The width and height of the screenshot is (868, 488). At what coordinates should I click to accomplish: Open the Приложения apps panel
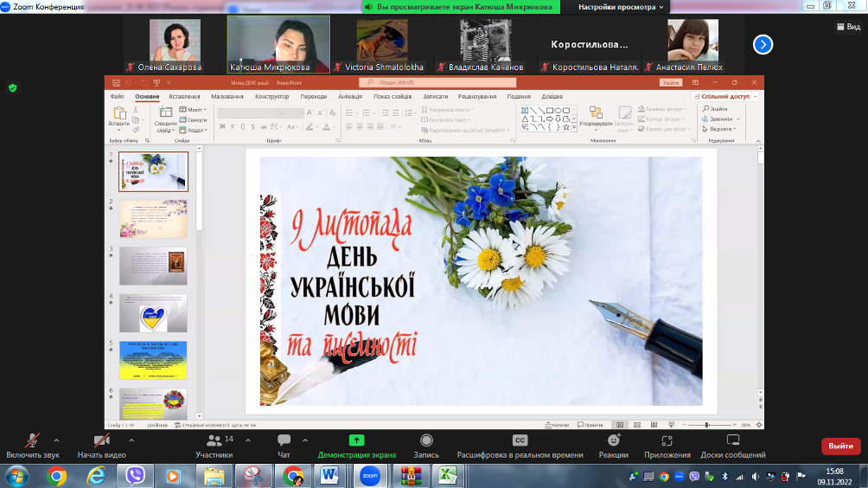(x=667, y=441)
